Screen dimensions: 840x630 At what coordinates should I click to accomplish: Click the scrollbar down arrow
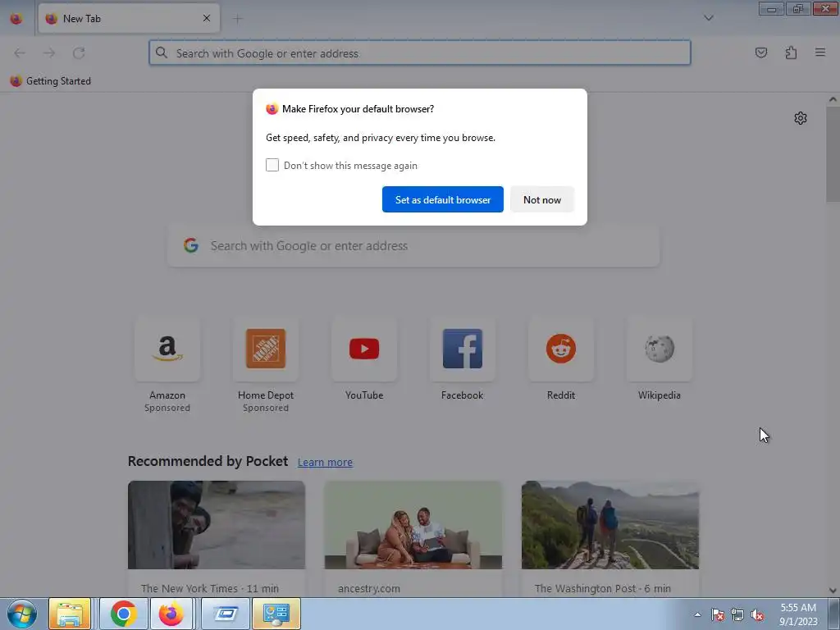click(x=833, y=591)
